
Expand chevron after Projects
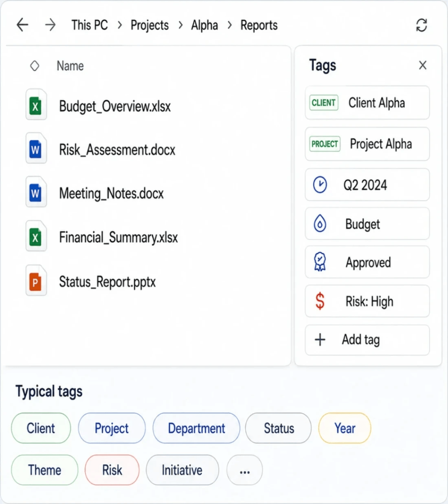click(181, 25)
